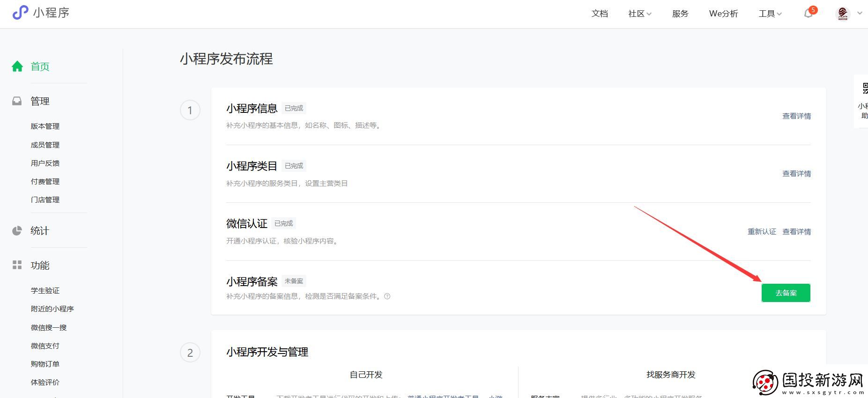Viewport: 868px width, 398px height.
Task: Open 体验评价 in sidebar
Action: (45, 383)
